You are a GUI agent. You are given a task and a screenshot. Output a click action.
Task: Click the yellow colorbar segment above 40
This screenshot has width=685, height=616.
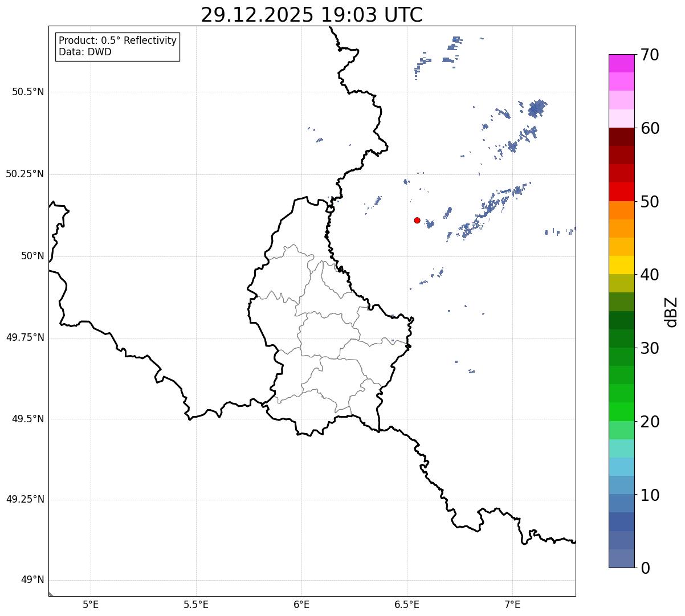point(622,265)
